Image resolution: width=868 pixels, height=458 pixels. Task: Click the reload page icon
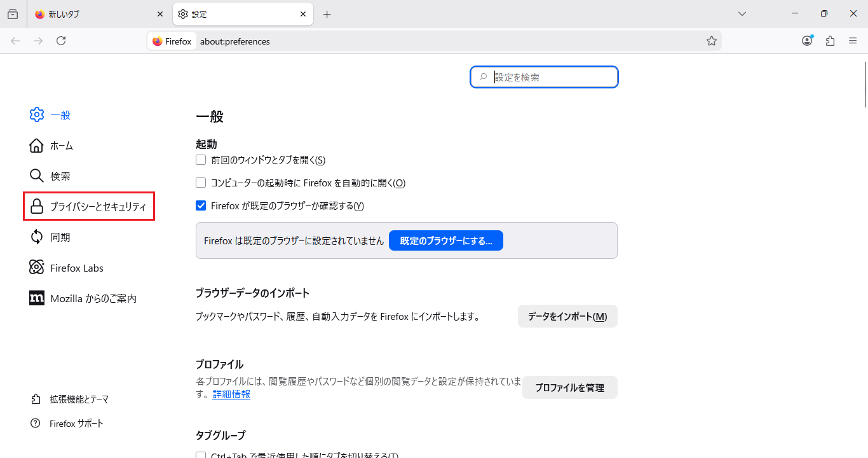pyautogui.click(x=61, y=41)
